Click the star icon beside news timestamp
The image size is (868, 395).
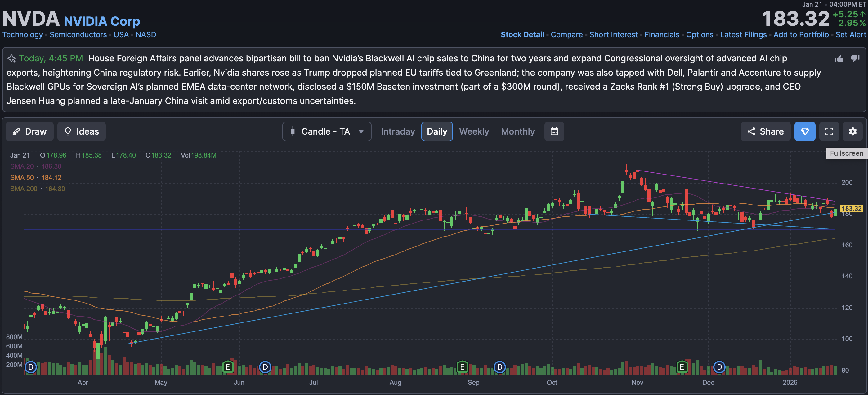(11, 59)
